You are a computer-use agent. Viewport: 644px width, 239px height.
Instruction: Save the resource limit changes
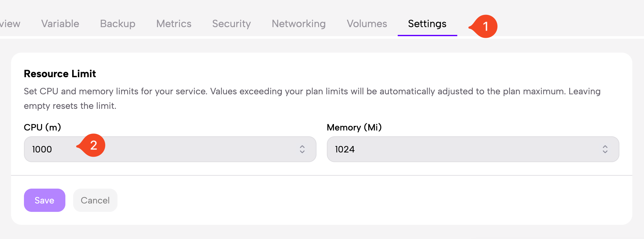pos(45,200)
